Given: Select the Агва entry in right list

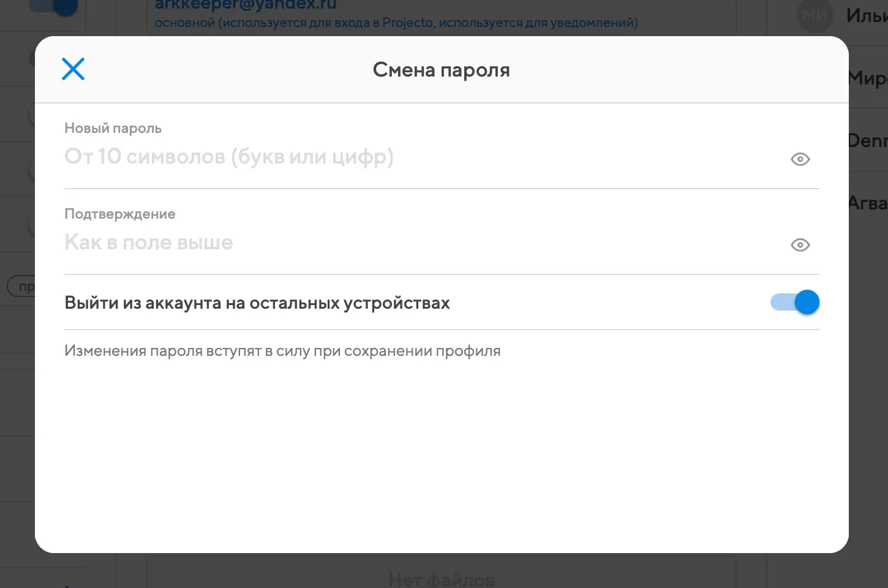Looking at the screenshot, I should 868,203.
